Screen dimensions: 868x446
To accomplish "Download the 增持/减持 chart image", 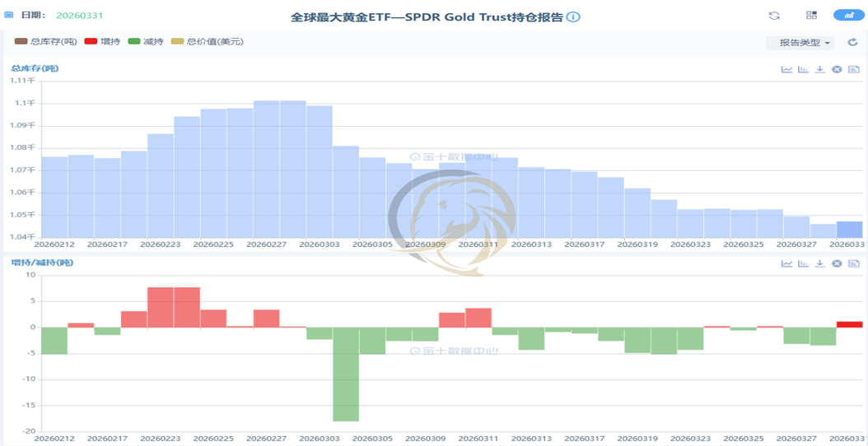I will point(820,263).
